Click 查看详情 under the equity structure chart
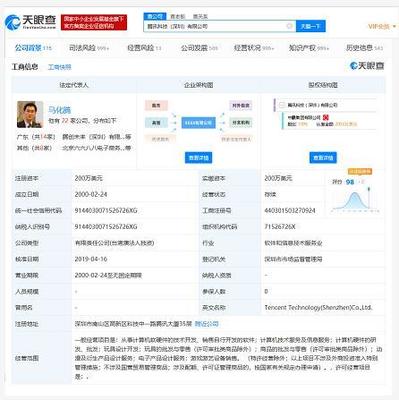 point(323,158)
